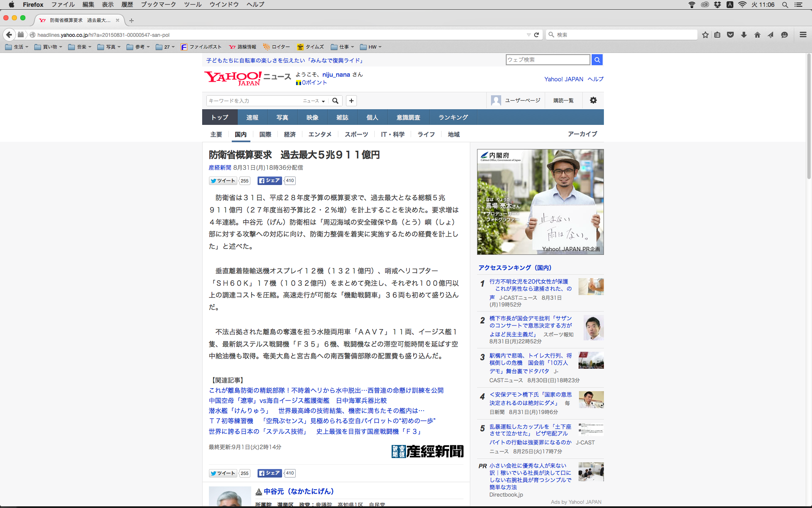Click the bookmark star icon in toolbar
Image resolution: width=812 pixels, height=508 pixels.
tap(705, 35)
